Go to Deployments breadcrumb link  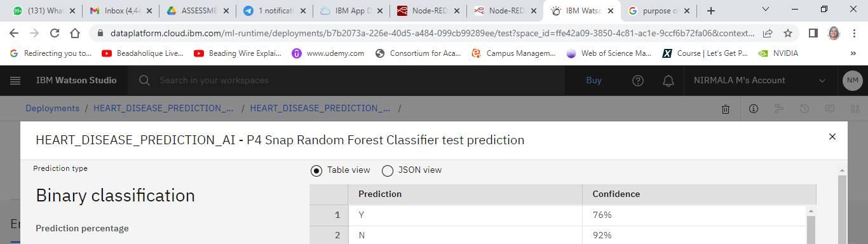point(52,109)
